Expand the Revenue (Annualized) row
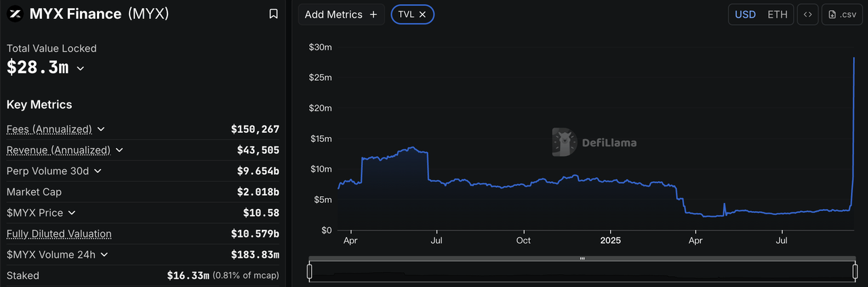The width and height of the screenshot is (868, 287). tap(119, 150)
